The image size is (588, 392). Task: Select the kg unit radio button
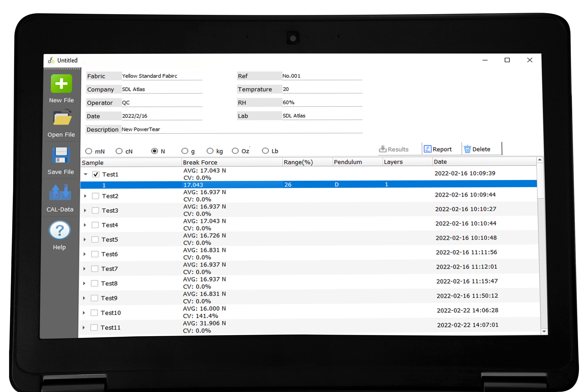pyautogui.click(x=210, y=151)
